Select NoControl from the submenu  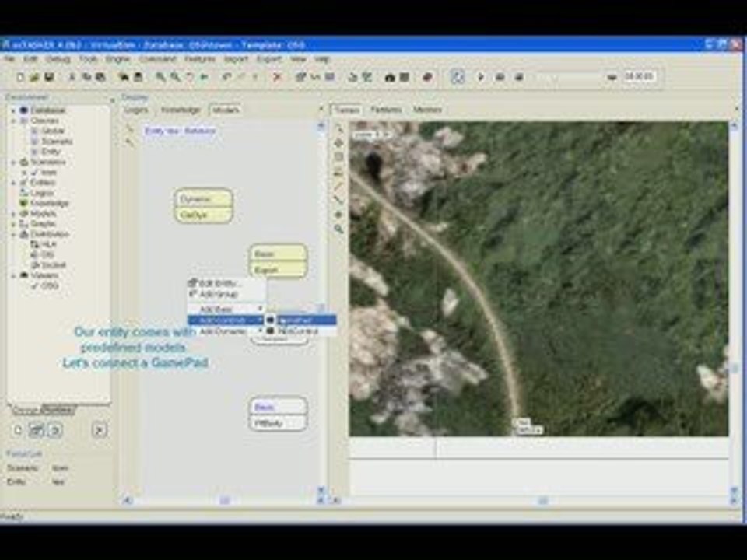click(x=301, y=331)
